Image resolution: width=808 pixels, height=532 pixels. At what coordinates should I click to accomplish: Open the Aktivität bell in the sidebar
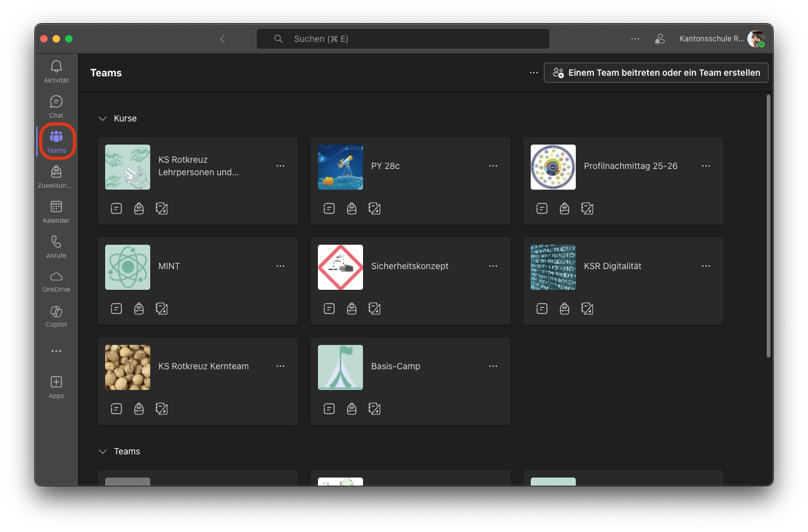(56, 71)
